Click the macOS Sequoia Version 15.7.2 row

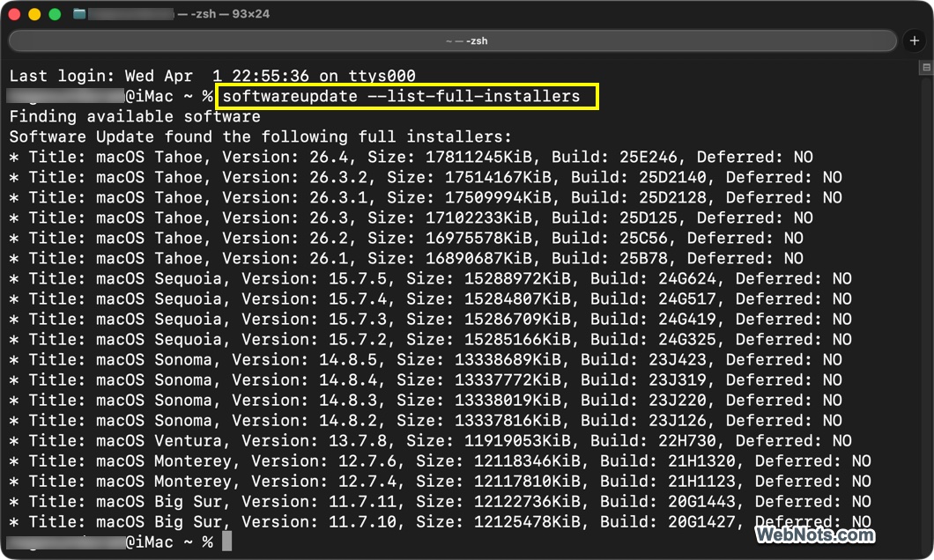point(430,339)
